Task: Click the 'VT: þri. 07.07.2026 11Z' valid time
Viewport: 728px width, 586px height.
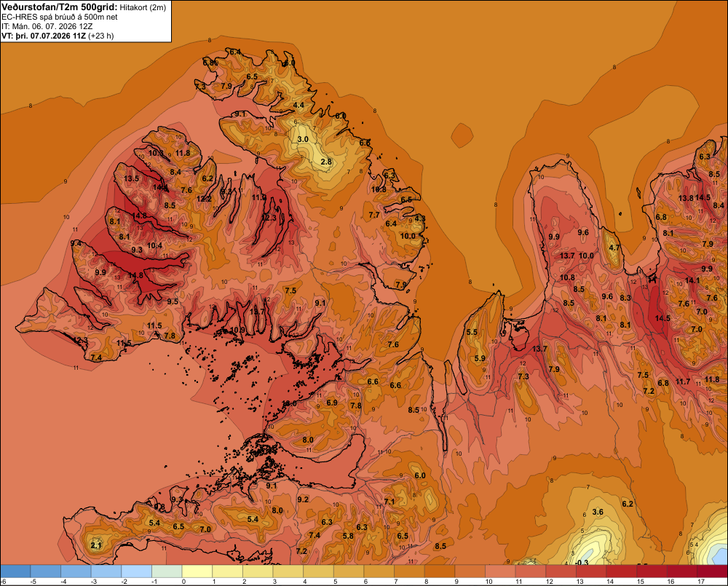Action: point(44,36)
